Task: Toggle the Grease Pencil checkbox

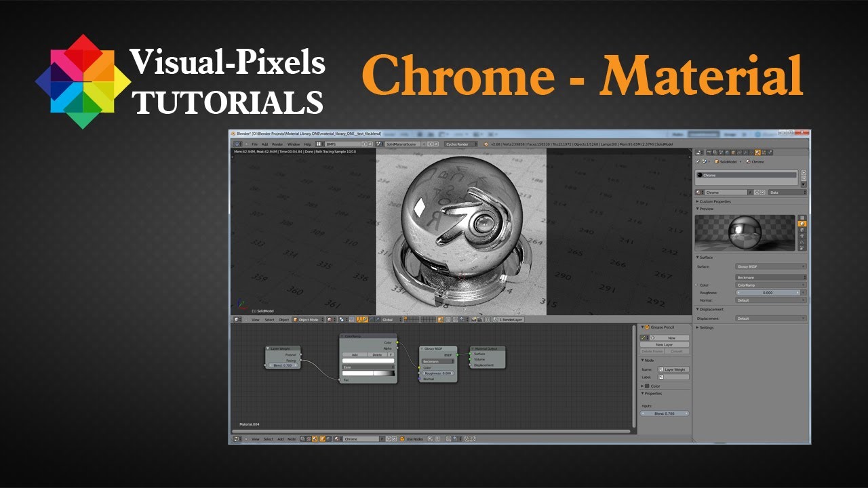Action: (648, 327)
